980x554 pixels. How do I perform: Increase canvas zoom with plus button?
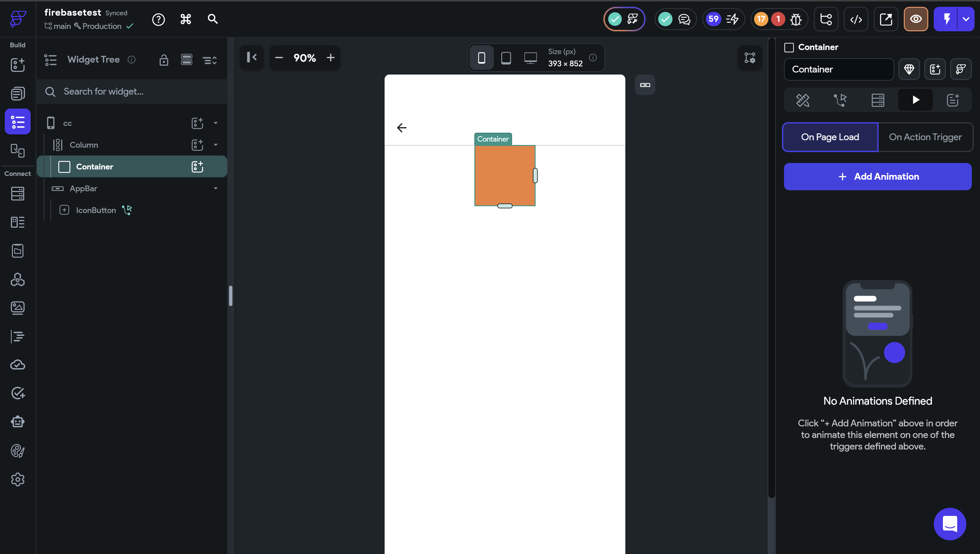[x=331, y=58]
